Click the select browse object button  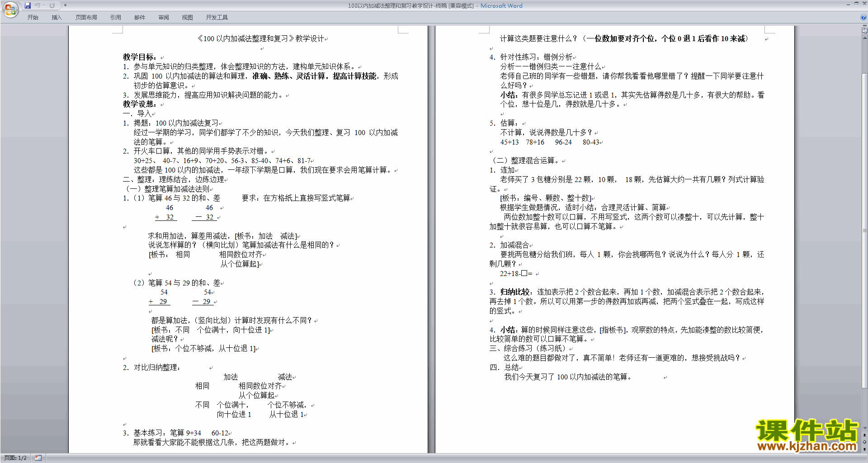click(x=864, y=442)
